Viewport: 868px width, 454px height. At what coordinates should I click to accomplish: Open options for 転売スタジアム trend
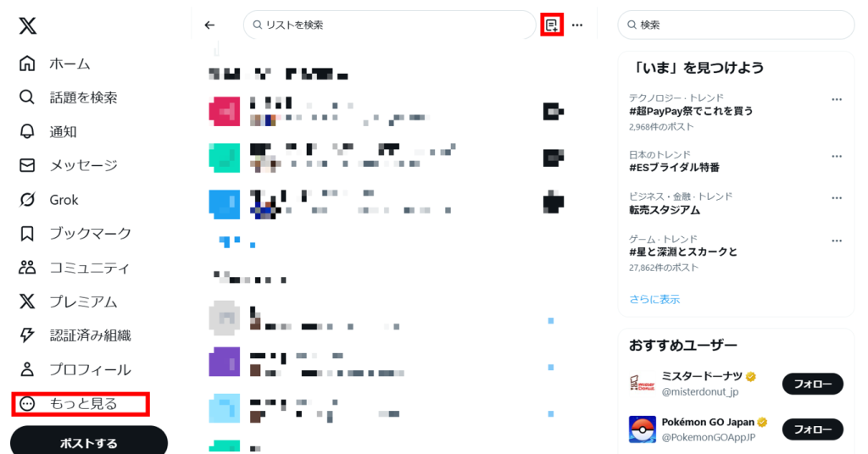pos(837,198)
